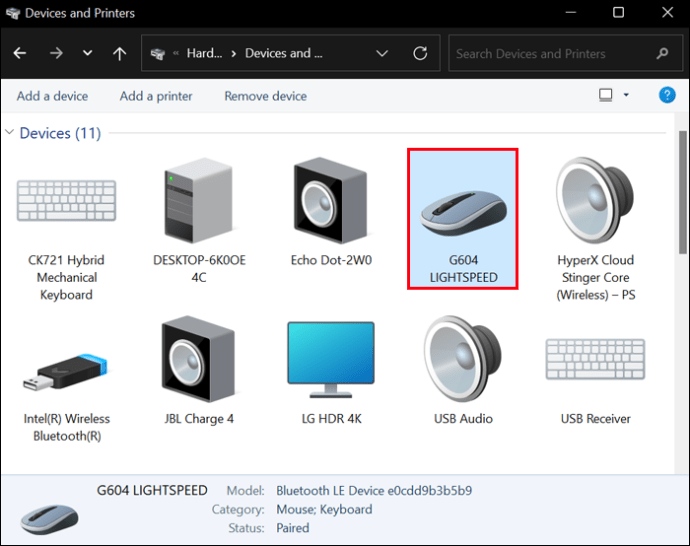The width and height of the screenshot is (690, 546).
Task: Open the help question mark icon
Action: pos(667,95)
